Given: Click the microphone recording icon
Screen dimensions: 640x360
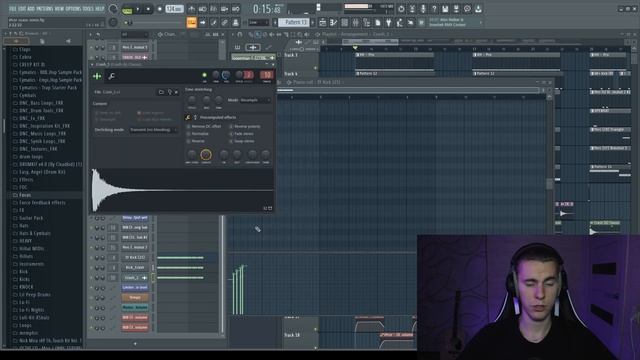Looking at the screenshot, I should [423, 9].
